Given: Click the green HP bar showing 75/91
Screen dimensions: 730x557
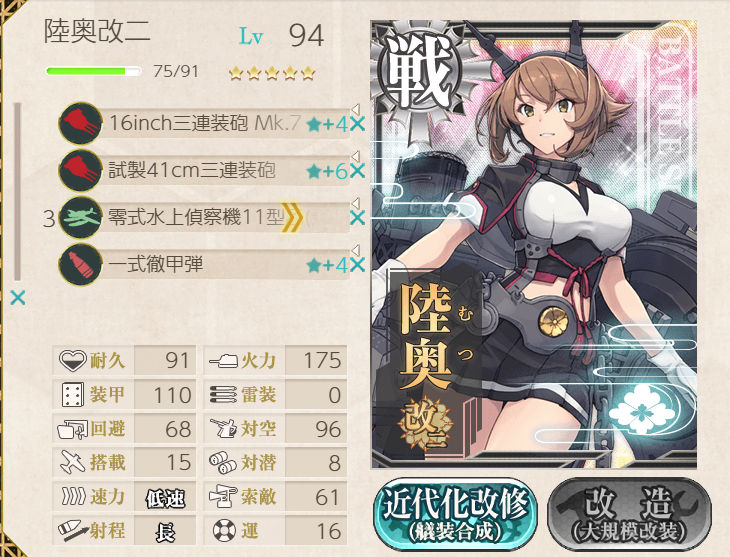Looking at the screenshot, I should 93,71.
